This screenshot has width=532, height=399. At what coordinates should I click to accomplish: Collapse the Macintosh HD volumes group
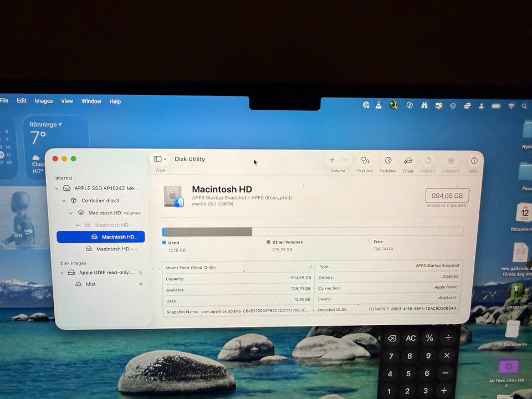point(71,213)
